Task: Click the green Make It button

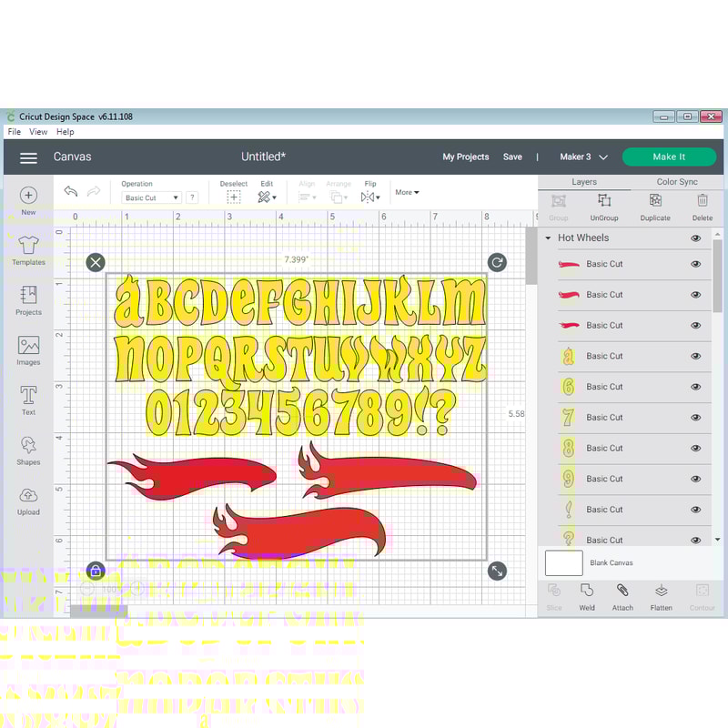Action: pos(669,157)
